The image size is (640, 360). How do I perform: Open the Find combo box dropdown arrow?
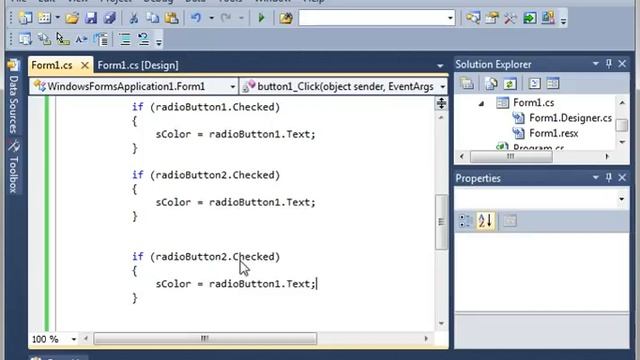(x=450, y=18)
